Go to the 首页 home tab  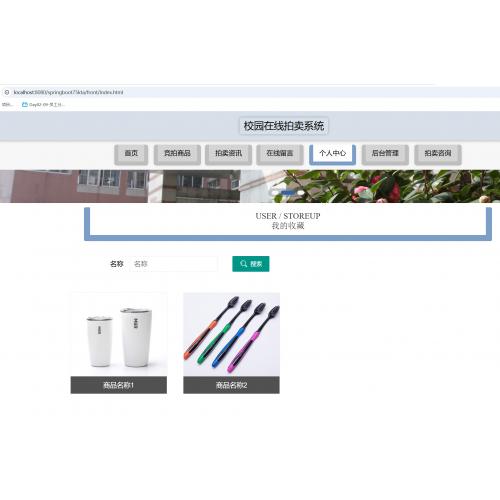tap(131, 154)
